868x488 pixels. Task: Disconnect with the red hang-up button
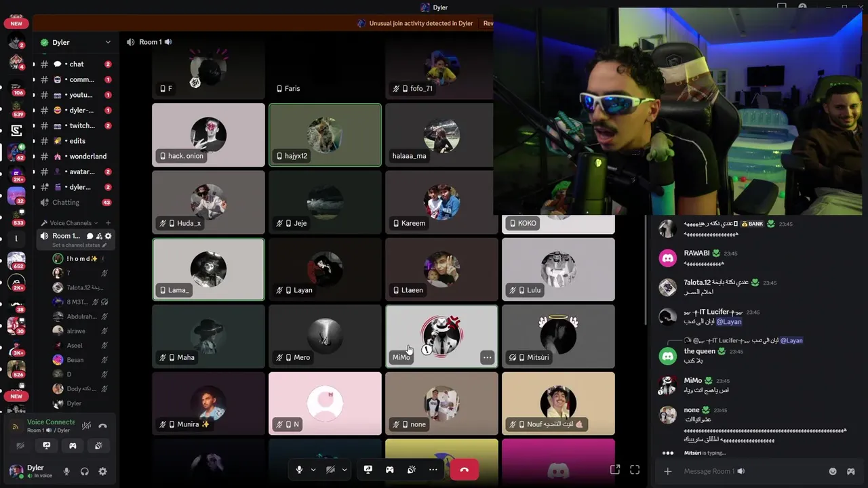tap(465, 470)
